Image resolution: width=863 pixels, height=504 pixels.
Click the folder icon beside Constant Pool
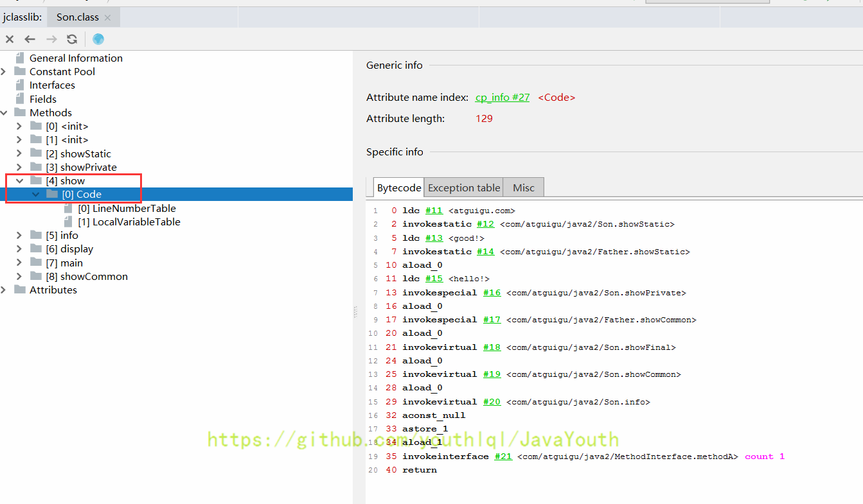coord(20,71)
